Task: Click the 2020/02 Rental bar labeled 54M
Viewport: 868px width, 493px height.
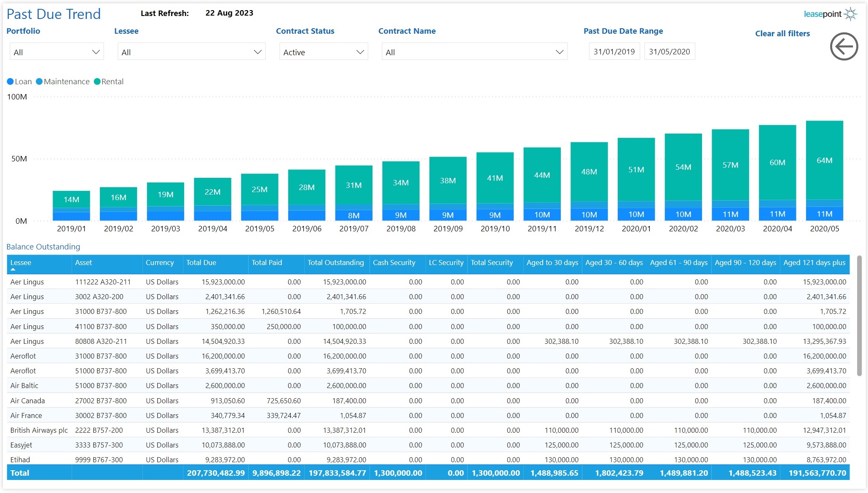Action: 683,167
